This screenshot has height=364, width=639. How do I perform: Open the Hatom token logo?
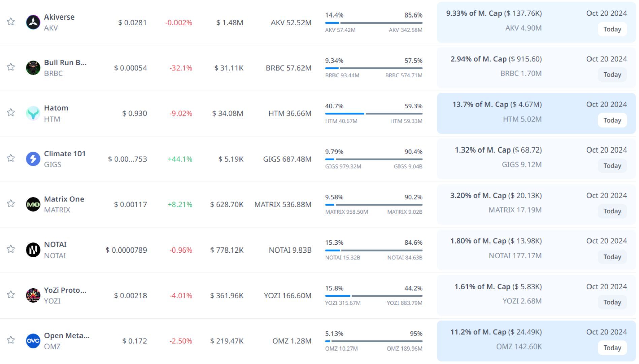click(x=33, y=113)
